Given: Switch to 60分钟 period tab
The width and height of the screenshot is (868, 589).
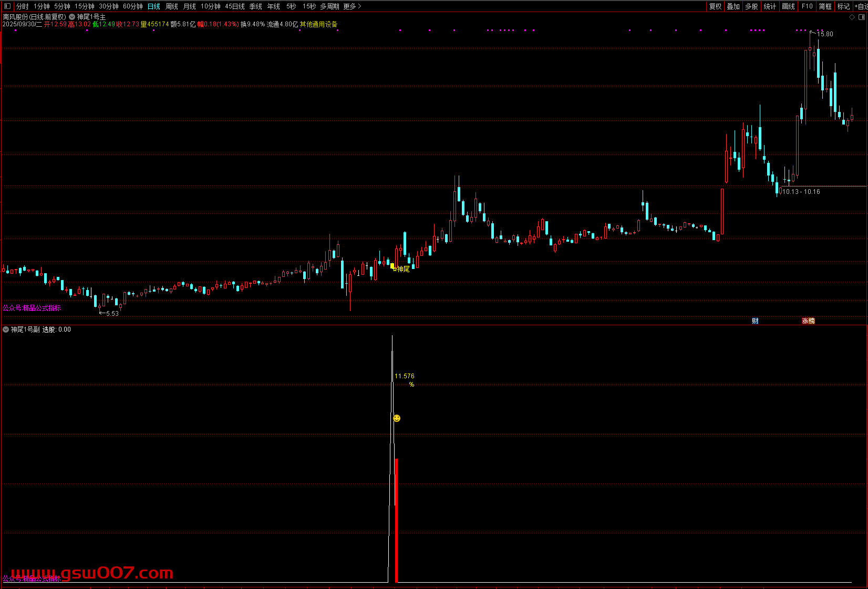Looking at the screenshot, I should (x=133, y=6).
